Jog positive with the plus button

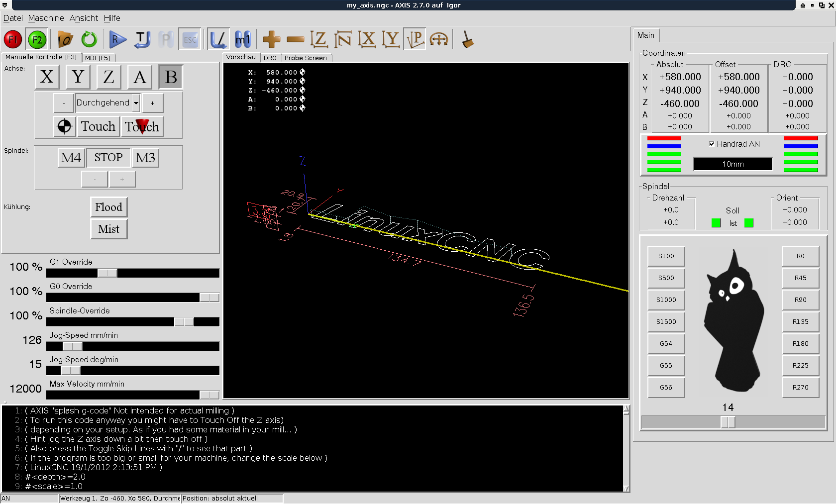coord(152,103)
